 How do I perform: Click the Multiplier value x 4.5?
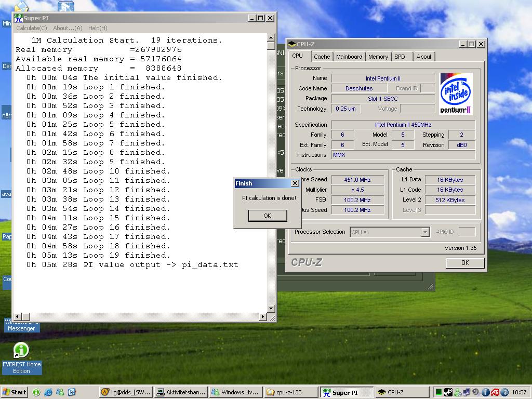(x=357, y=190)
